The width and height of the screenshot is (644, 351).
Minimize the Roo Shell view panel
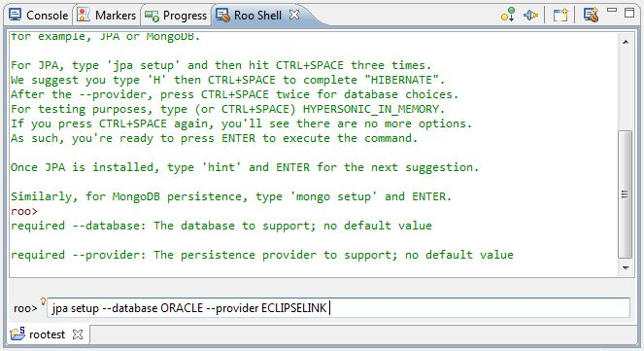point(612,11)
